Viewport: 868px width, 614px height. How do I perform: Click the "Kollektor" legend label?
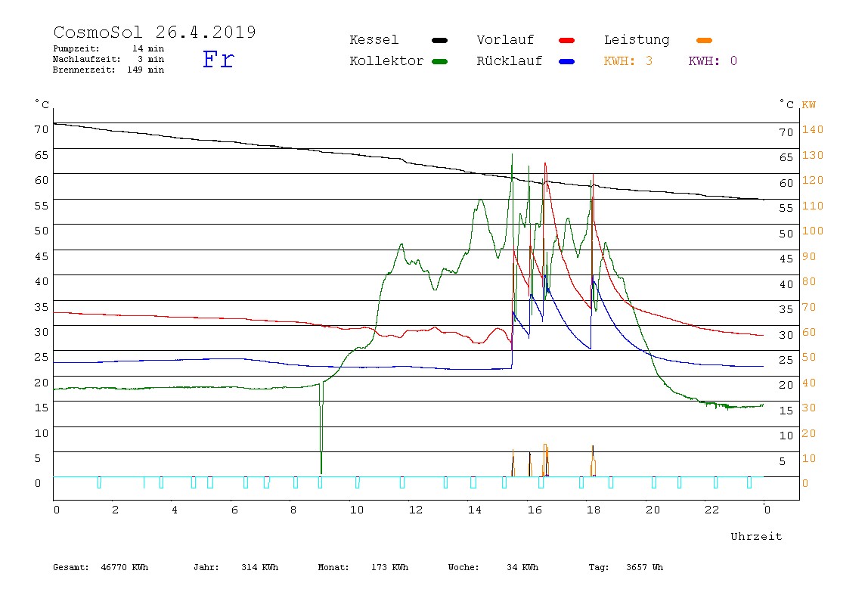click(x=386, y=61)
